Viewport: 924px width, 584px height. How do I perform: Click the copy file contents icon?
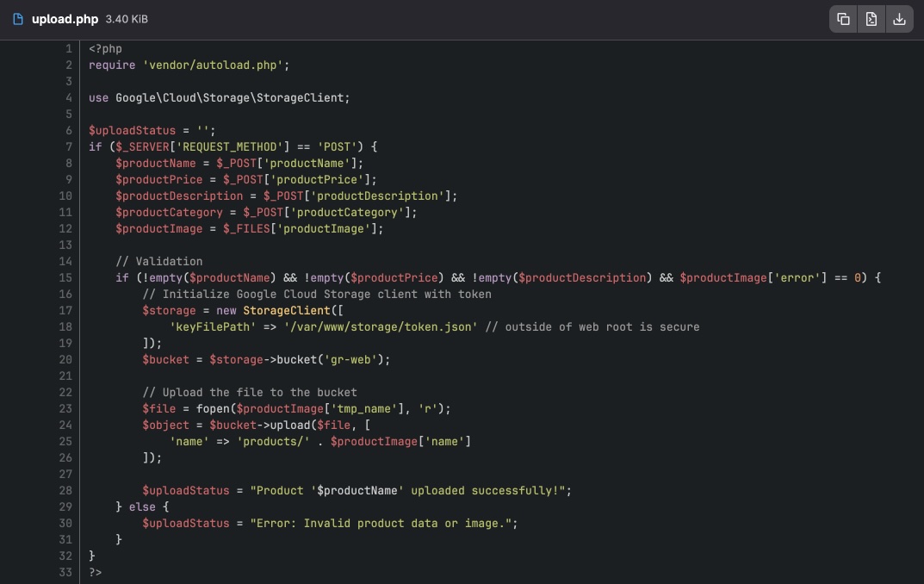(843, 19)
